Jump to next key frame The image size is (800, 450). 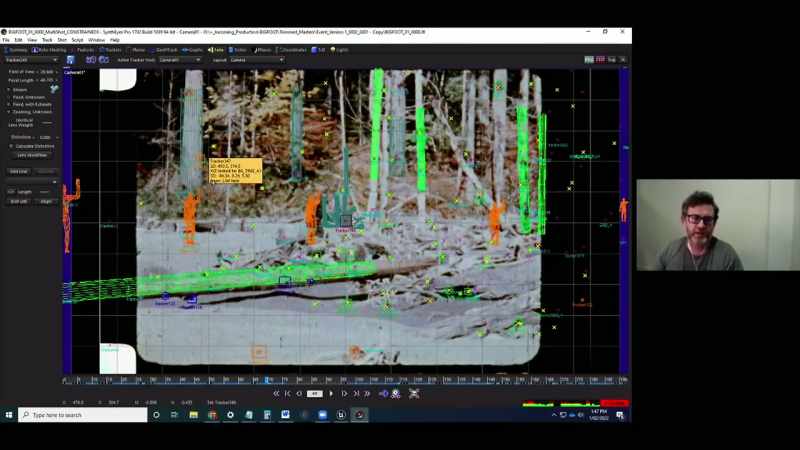pyautogui.click(x=356, y=393)
